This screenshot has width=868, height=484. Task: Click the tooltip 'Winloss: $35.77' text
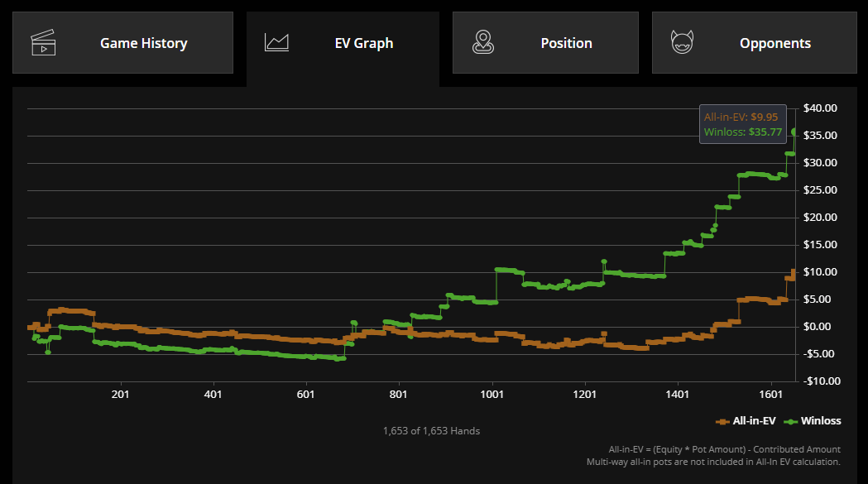[x=743, y=132]
